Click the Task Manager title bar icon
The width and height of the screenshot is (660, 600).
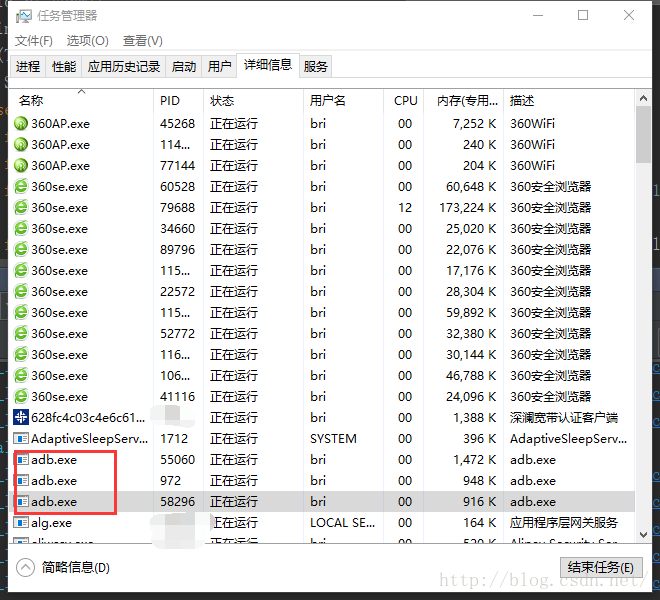tap(23, 16)
